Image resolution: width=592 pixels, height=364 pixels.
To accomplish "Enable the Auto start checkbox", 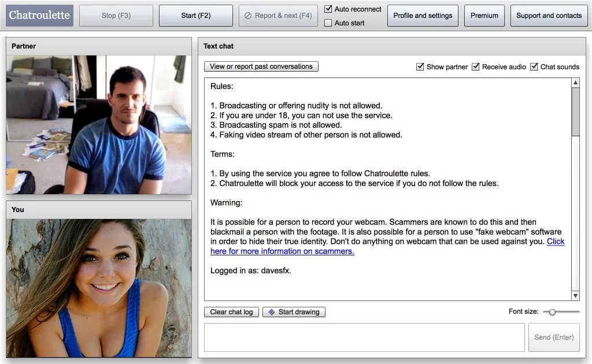I will (x=328, y=23).
